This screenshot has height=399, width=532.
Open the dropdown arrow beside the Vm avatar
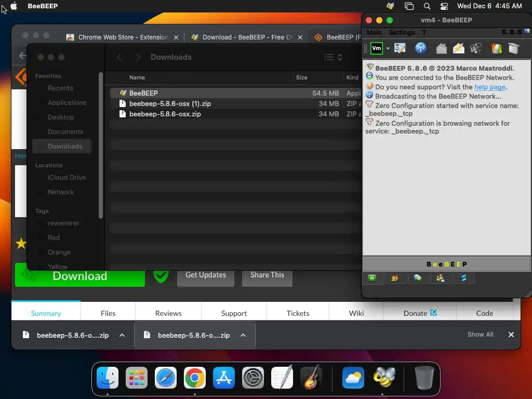(388, 48)
